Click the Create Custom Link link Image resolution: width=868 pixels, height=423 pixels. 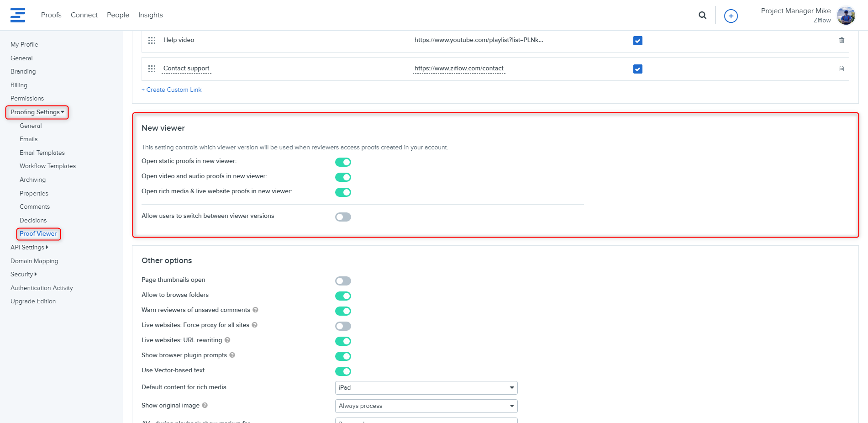172,90
